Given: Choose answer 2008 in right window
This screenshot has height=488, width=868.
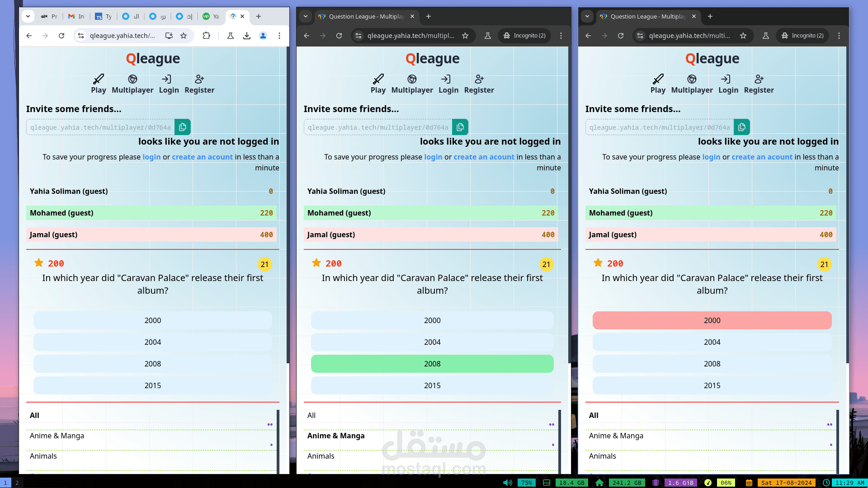Looking at the screenshot, I should [712, 364].
